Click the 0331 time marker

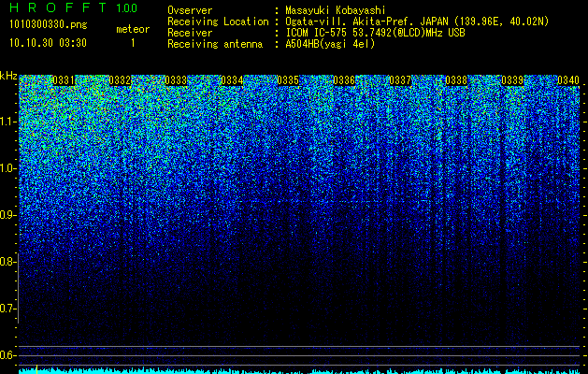click(64, 80)
